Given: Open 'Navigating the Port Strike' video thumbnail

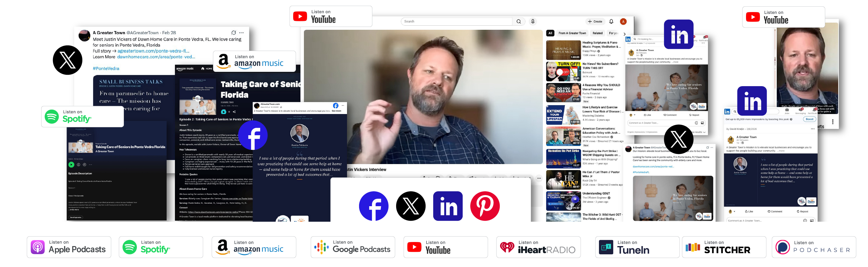Looking at the screenshot, I should [x=563, y=158].
